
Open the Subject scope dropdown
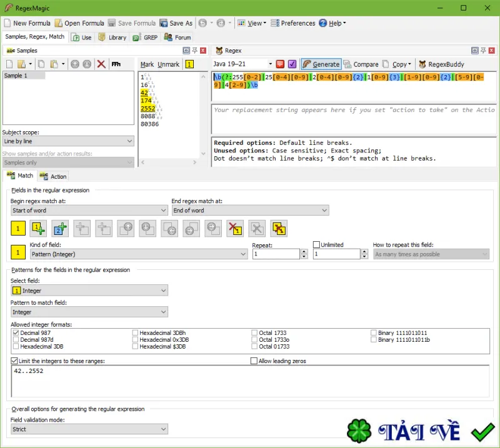coord(68,141)
